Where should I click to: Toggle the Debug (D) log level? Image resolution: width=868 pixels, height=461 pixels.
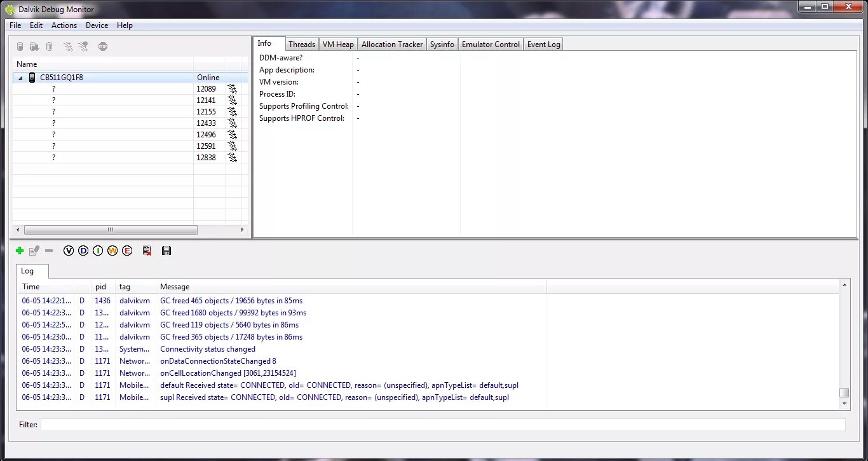[83, 251]
